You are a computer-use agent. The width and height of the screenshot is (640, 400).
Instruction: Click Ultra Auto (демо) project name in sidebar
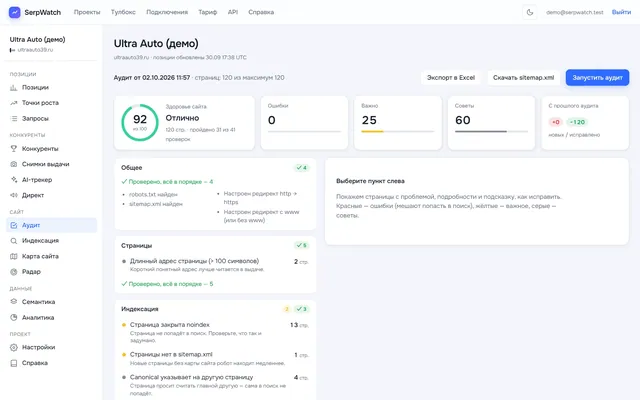pos(38,40)
